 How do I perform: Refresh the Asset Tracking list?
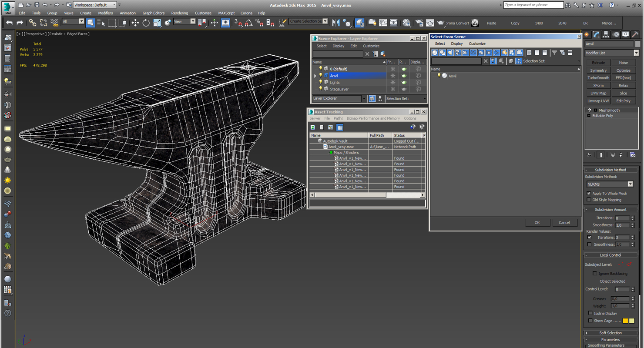[313, 127]
